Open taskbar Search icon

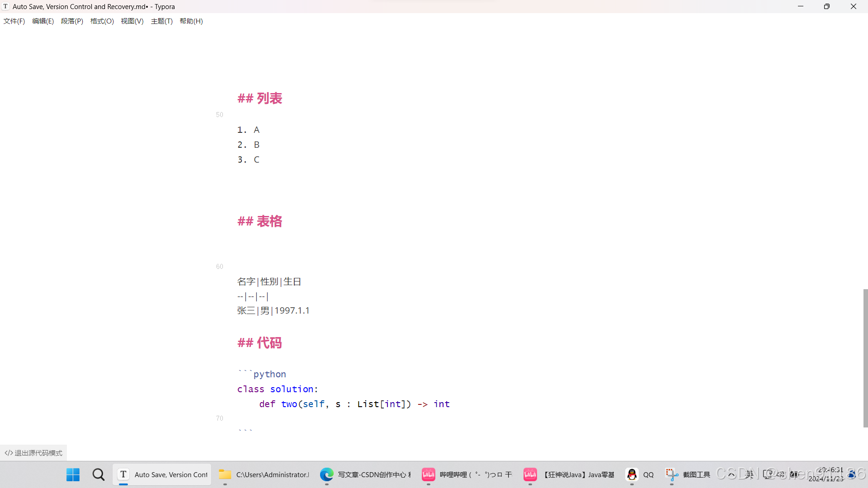[98, 474]
